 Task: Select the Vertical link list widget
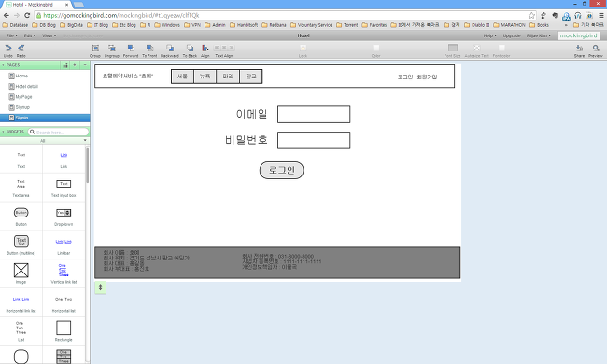click(x=64, y=273)
